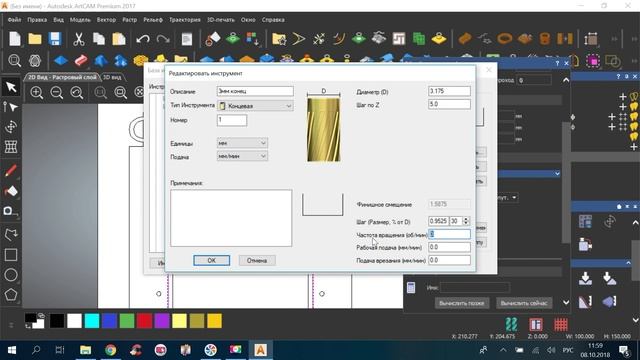The height and width of the screenshot is (360, 640).
Task: Click the red calculator toolpath icon at bottom right
Action: tap(536, 324)
